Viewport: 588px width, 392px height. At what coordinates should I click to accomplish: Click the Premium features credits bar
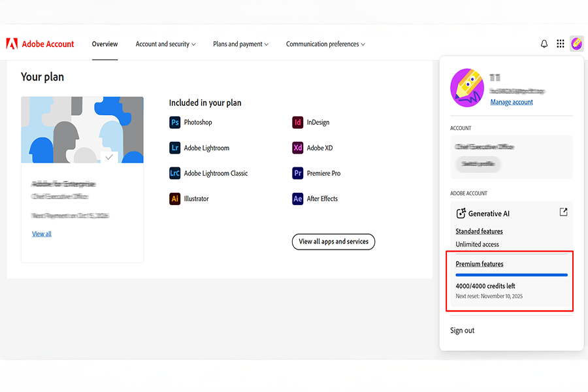[512, 275]
